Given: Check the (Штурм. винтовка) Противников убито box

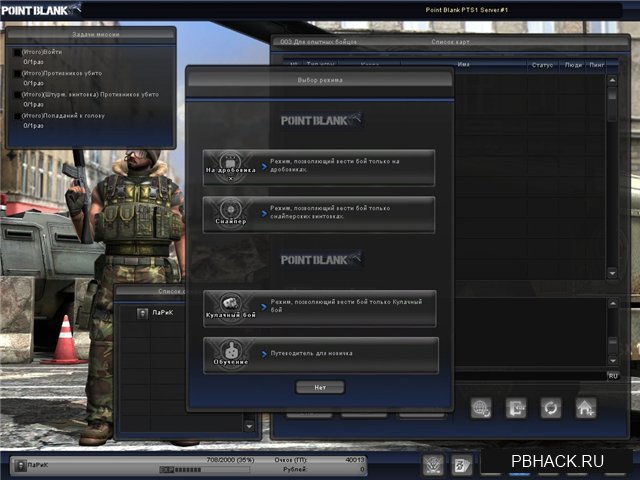Looking at the screenshot, I should pyautogui.click(x=17, y=95).
